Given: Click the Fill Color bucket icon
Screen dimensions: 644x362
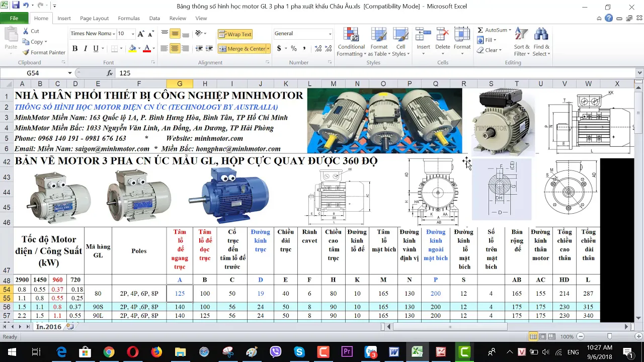Looking at the screenshot, I should (132, 49).
